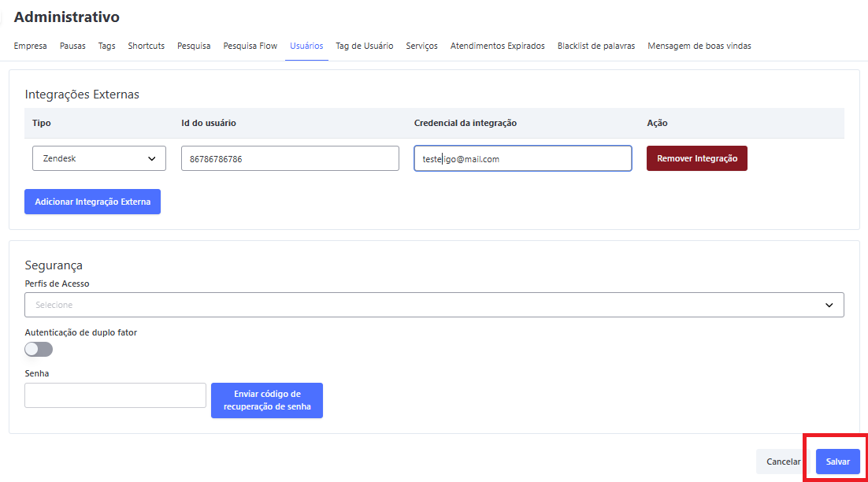This screenshot has width=868, height=482.
Task: Click the Segurança section title
Action: (x=54, y=265)
